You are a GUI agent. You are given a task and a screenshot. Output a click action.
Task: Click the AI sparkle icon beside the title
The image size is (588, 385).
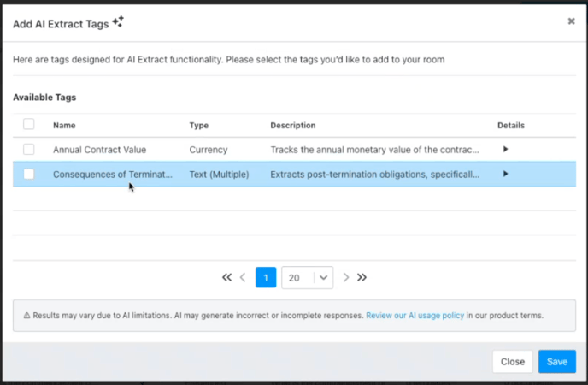coord(118,22)
